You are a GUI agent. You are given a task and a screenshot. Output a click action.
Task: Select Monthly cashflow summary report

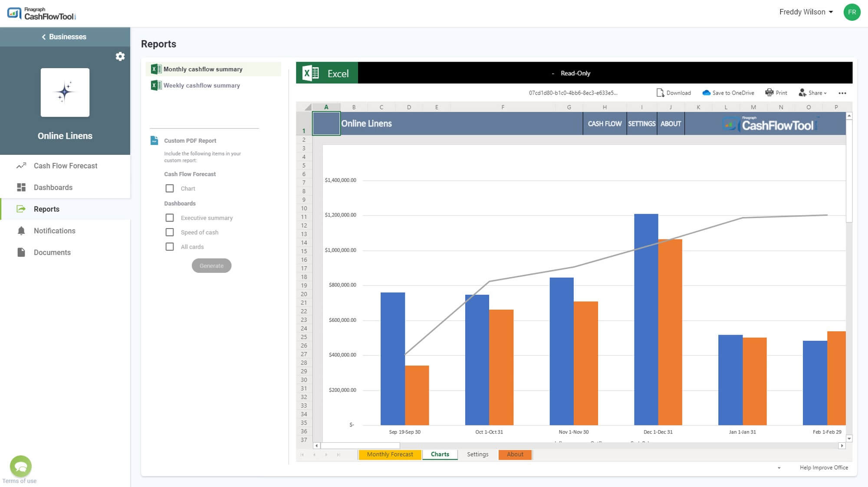click(x=214, y=69)
